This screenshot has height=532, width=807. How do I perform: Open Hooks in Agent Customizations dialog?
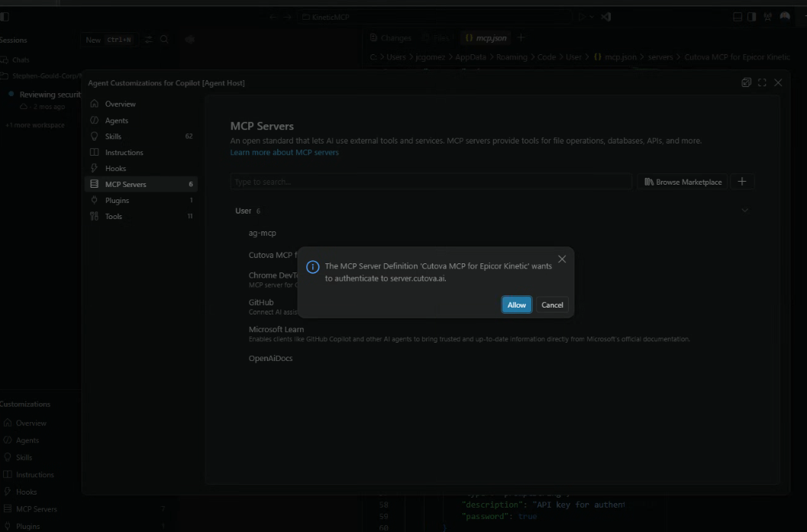pos(141,168)
